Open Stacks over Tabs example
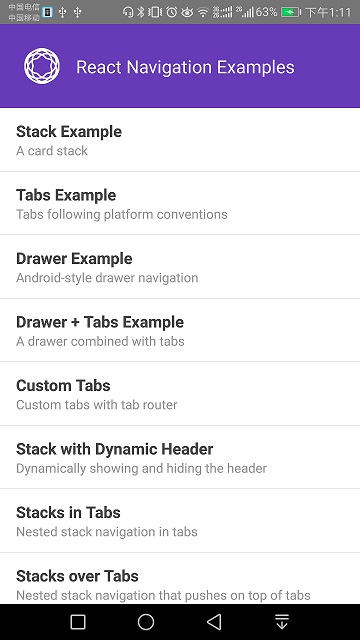 (x=180, y=579)
